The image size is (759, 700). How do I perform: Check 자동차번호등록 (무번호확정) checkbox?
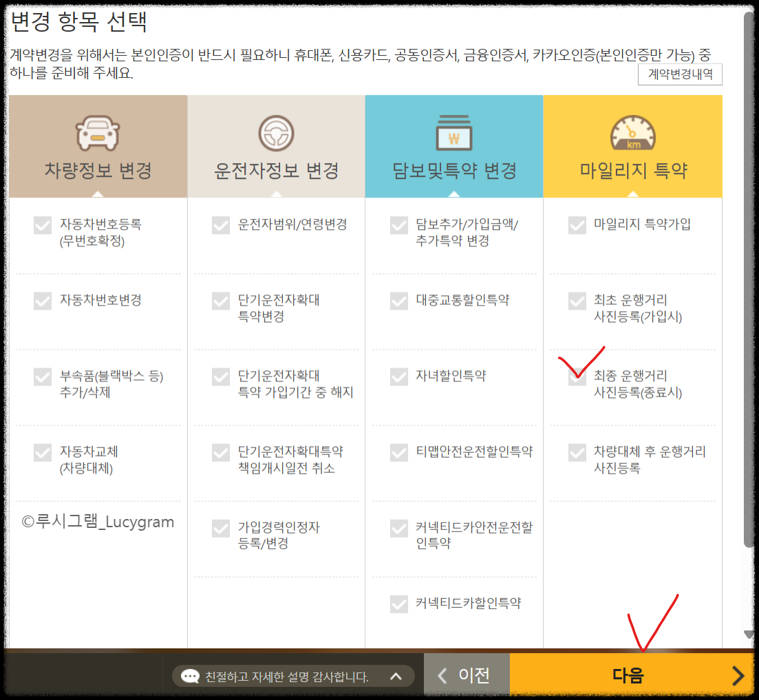pos(43,225)
